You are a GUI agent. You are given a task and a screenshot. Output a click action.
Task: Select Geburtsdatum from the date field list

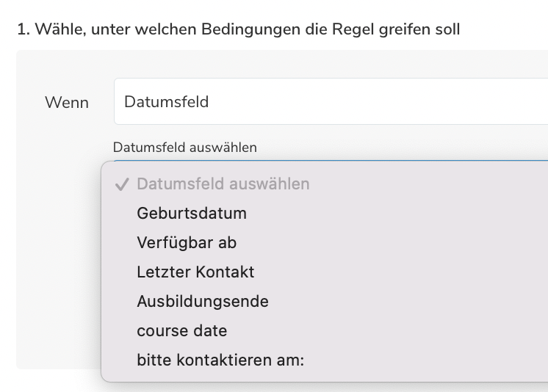click(192, 214)
